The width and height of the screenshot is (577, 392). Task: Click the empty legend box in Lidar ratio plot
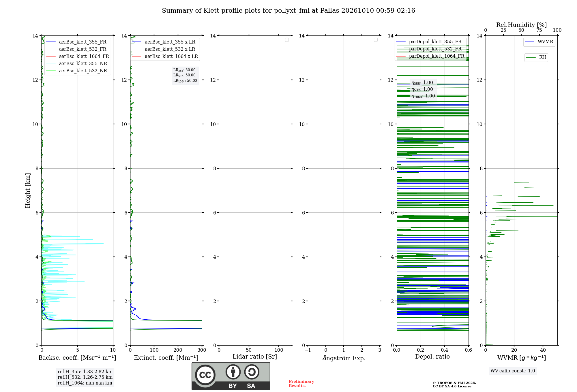click(x=287, y=40)
